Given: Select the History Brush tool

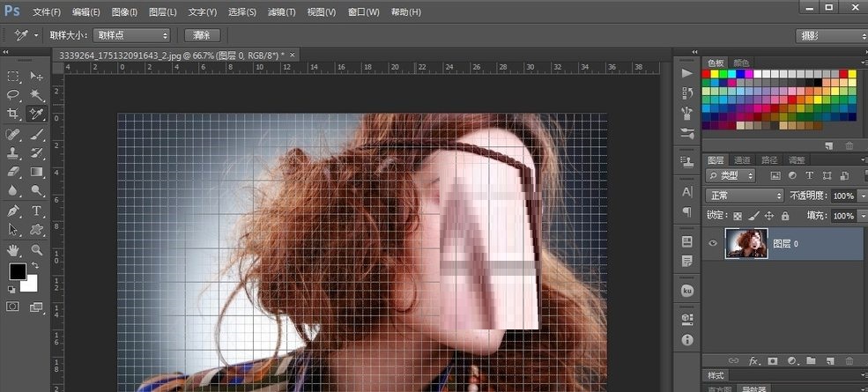Looking at the screenshot, I should point(36,152).
